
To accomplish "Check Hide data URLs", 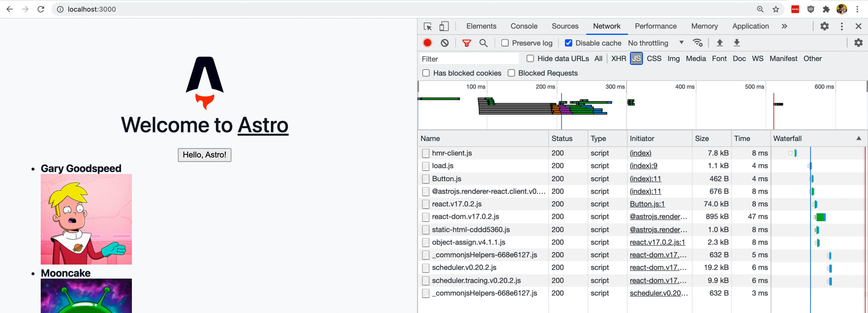I will pyautogui.click(x=530, y=59).
